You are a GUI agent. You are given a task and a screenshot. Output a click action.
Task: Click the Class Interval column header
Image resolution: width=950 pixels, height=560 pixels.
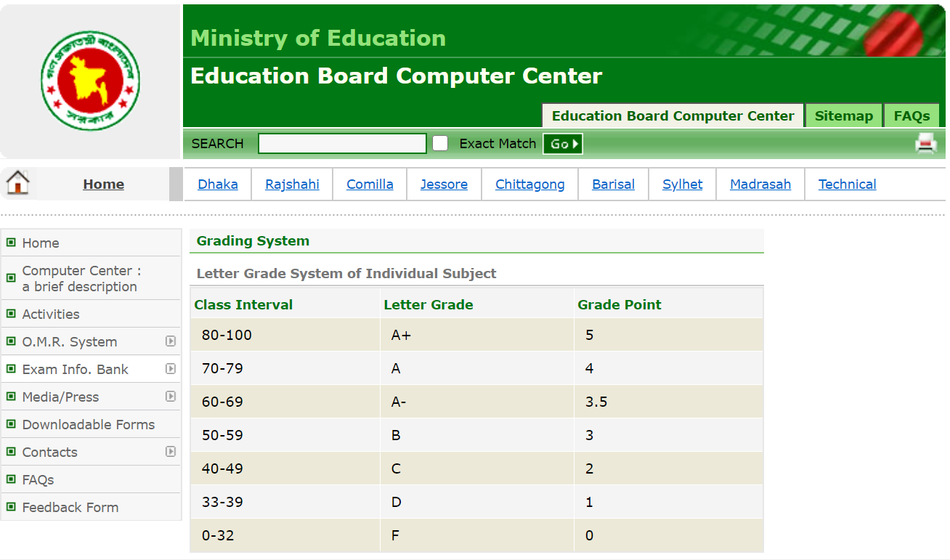tap(243, 305)
